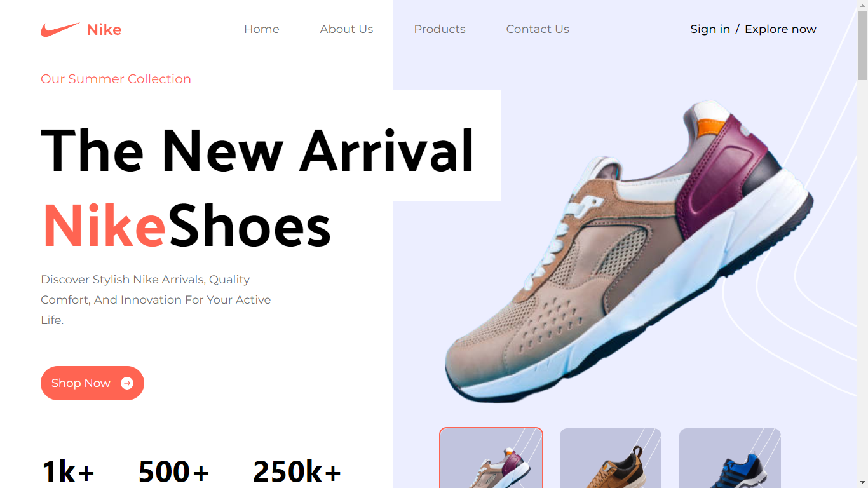
Task: Click The New Arrival headline
Action: pyautogui.click(x=257, y=151)
